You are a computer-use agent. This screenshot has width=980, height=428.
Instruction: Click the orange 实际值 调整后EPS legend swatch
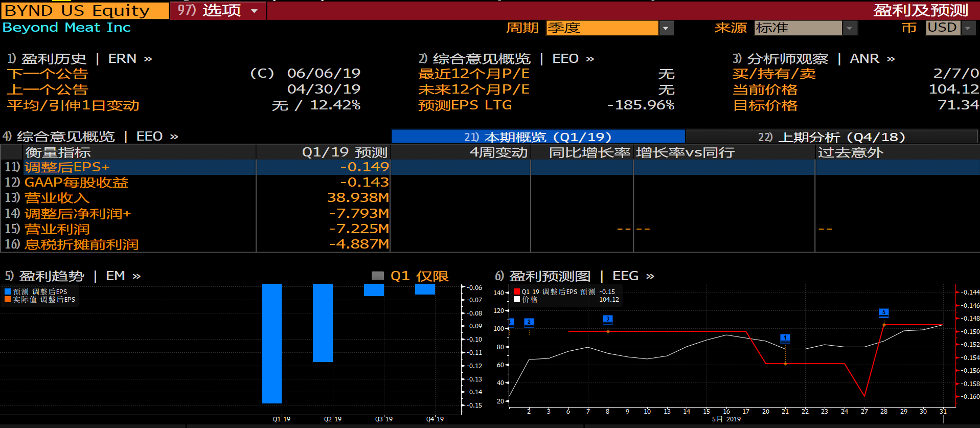pos(8,299)
